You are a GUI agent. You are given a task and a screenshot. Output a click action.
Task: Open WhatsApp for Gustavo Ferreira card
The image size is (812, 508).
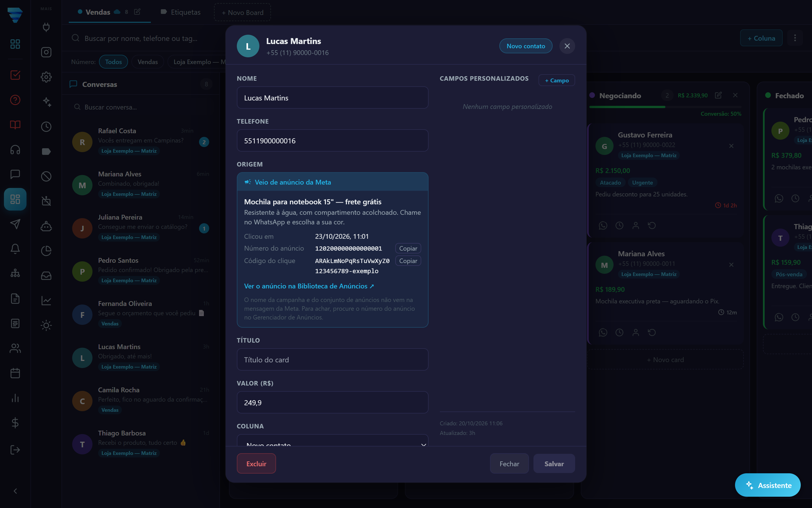(x=603, y=225)
